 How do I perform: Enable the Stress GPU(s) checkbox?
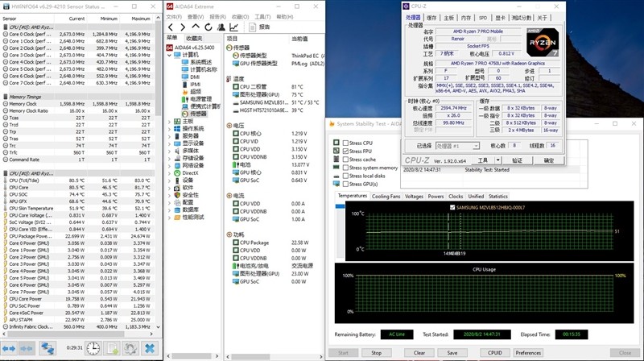345,184
